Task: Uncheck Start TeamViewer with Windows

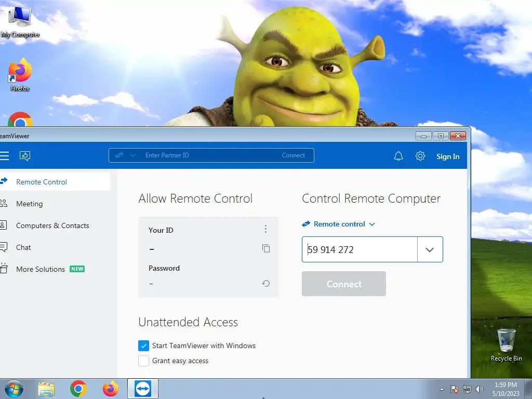Action: [x=143, y=345]
